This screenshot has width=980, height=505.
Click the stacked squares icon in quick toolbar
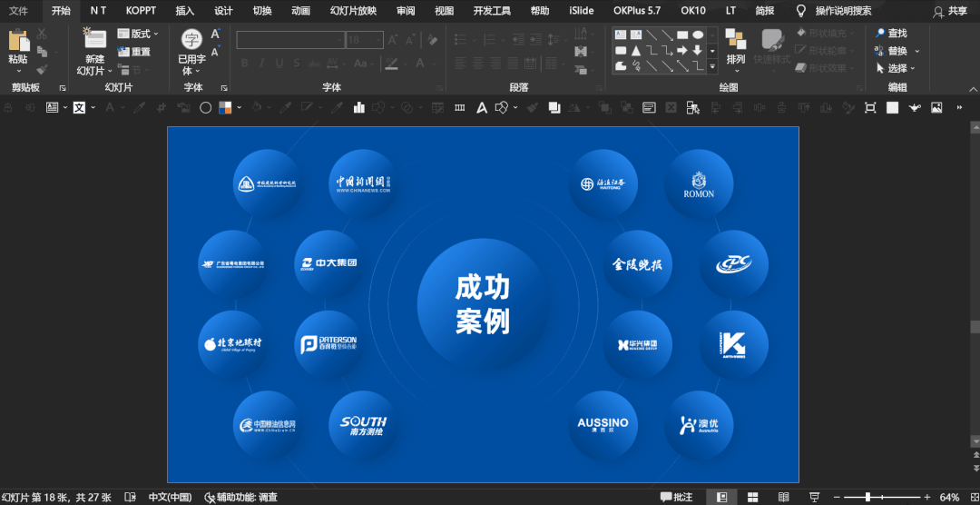coord(554,108)
